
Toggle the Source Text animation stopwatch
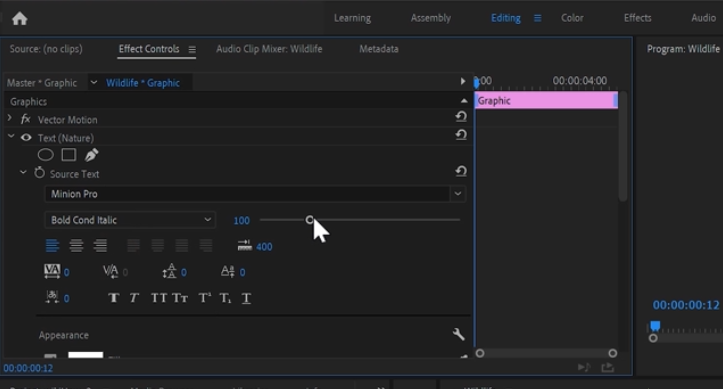[40, 173]
